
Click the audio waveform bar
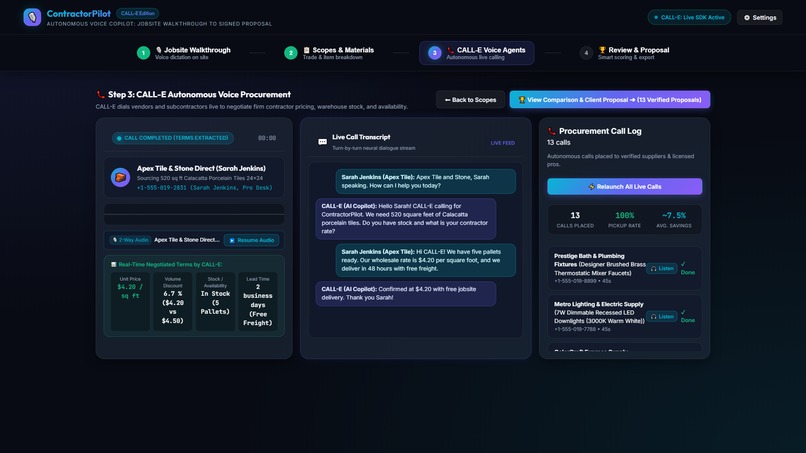point(194,214)
